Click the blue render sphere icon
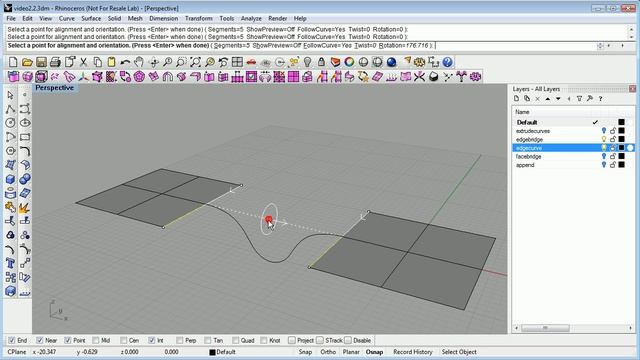640x360 pixels. click(x=391, y=62)
